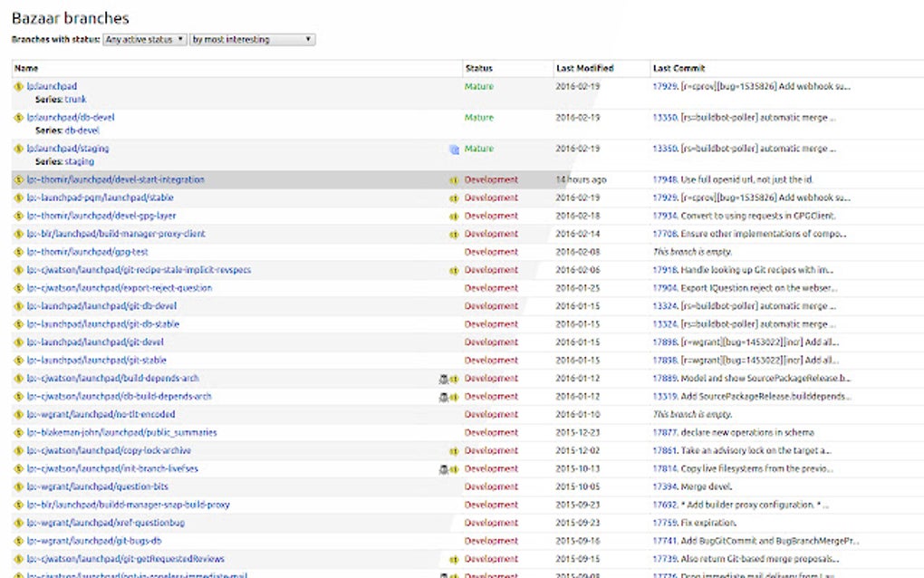Open the lp:launchpad/staging branch link

click(x=68, y=149)
